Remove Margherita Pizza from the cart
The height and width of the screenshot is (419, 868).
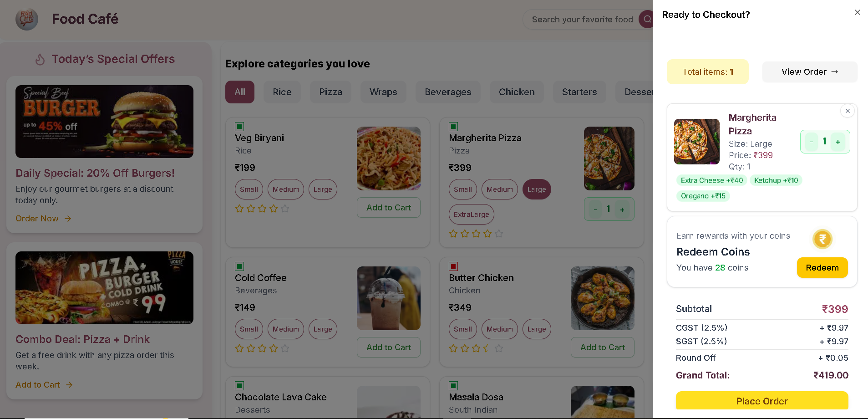[x=847, y=111]
